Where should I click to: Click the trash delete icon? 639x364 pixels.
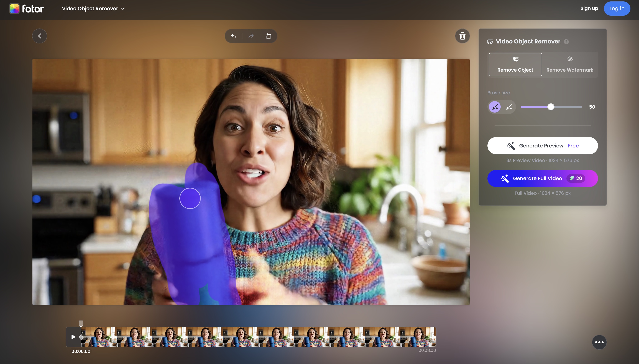[x=462, y=36]
